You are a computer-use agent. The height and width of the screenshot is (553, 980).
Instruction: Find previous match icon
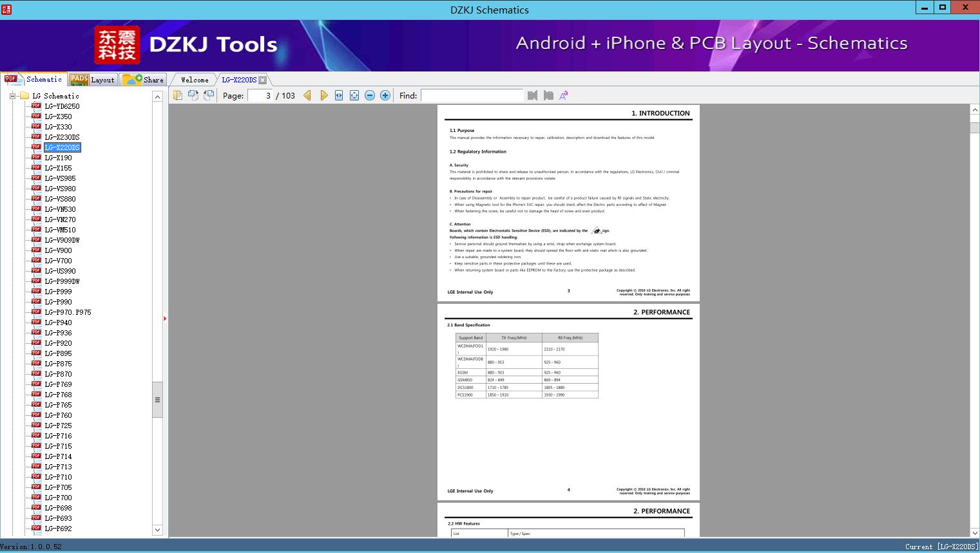click(532, 95)
